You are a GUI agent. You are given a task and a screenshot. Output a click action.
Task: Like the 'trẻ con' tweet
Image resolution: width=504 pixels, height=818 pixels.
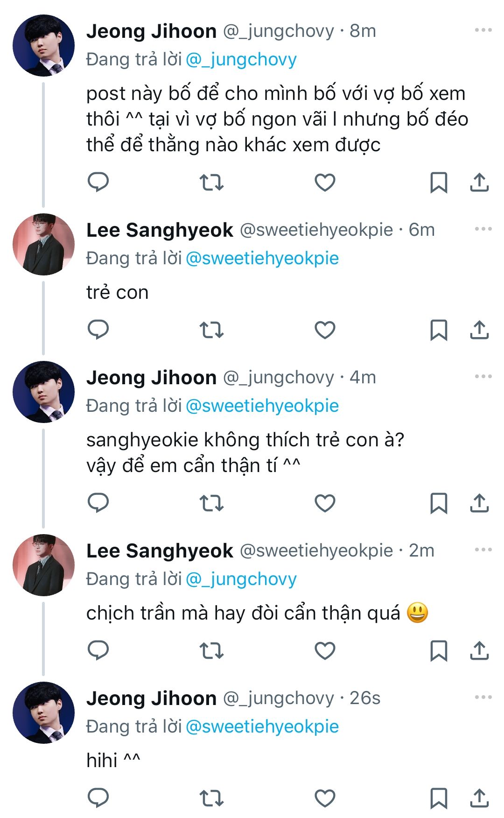click(325, 330)
